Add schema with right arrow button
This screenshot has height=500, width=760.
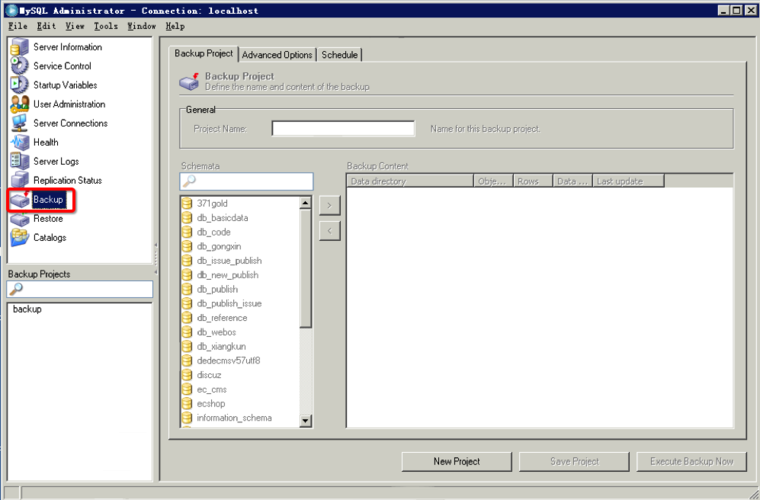click(330, 205)
